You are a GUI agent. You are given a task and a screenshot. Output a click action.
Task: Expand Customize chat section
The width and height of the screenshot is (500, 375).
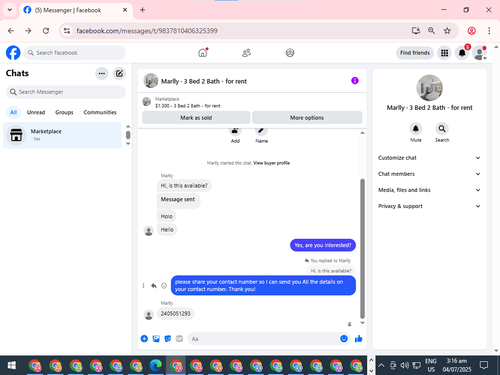pyautogui.click(x=429, y=158)
